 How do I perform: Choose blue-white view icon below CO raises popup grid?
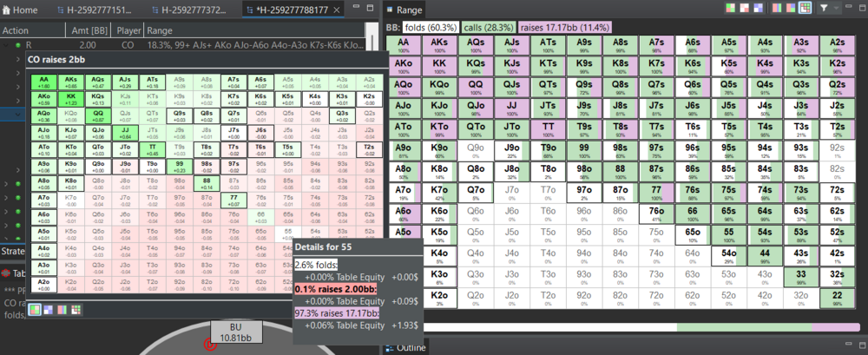point(48,308)
